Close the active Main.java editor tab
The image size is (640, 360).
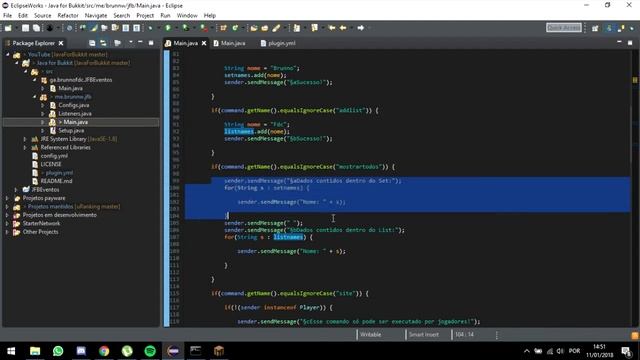tap(204, 43)
